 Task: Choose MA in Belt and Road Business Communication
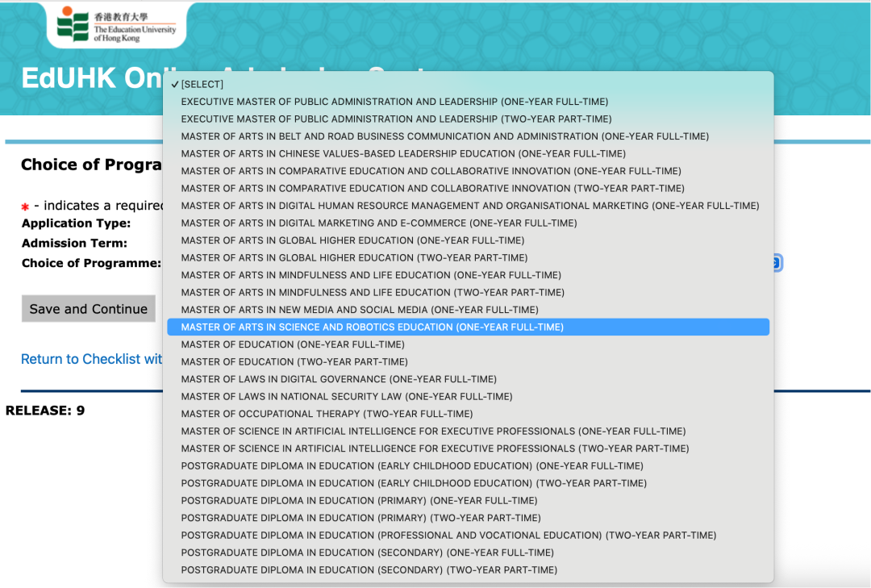tap(444, 136)
